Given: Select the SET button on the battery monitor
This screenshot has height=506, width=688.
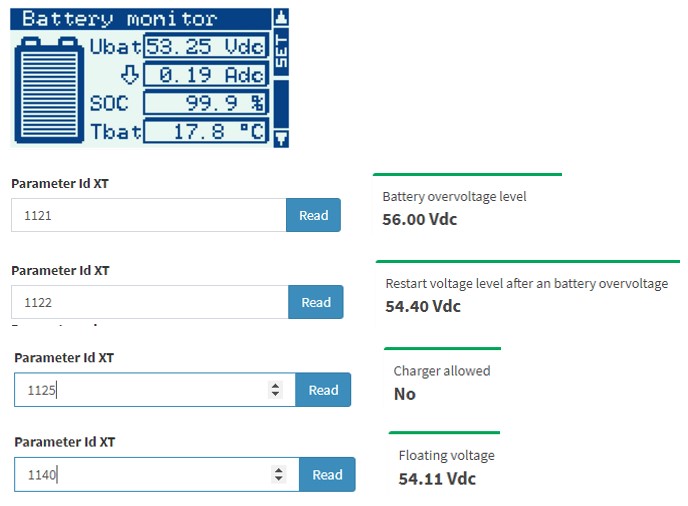Looking at the screenshot, I should click(281, 52).
